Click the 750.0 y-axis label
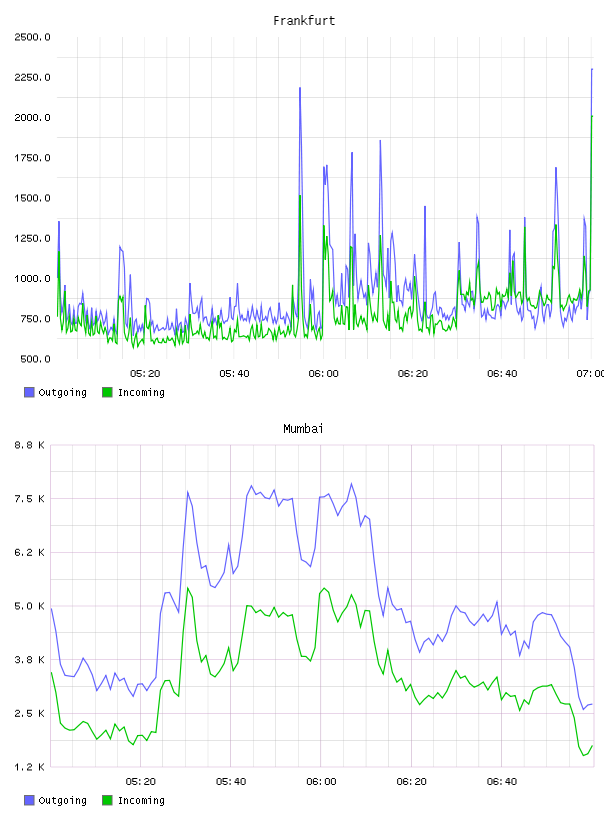Screen dimensions: 608x816 (35, 319)
